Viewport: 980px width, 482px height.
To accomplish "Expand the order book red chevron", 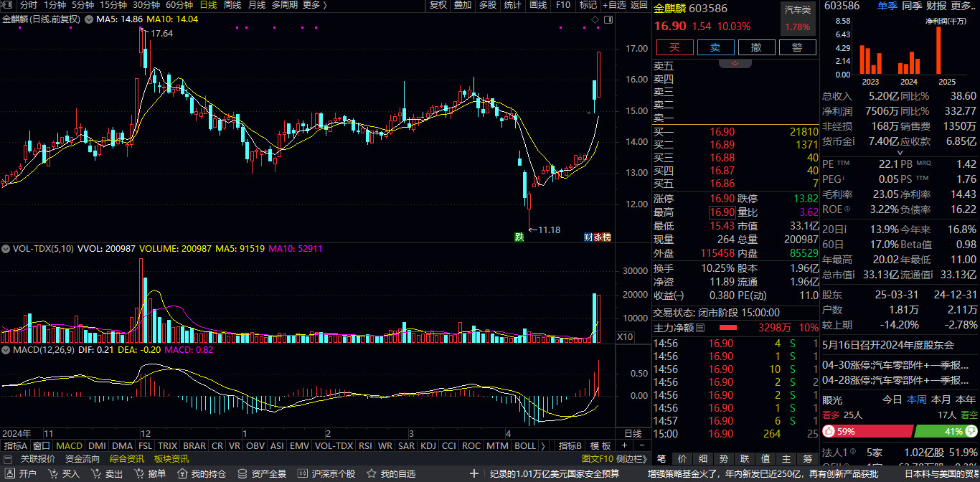I will point(735,63).
